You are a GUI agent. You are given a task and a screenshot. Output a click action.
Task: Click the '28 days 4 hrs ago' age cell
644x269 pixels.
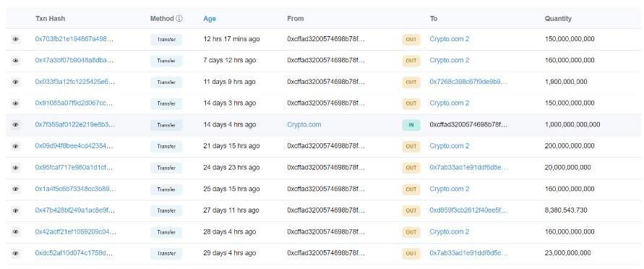coord(230,231)
